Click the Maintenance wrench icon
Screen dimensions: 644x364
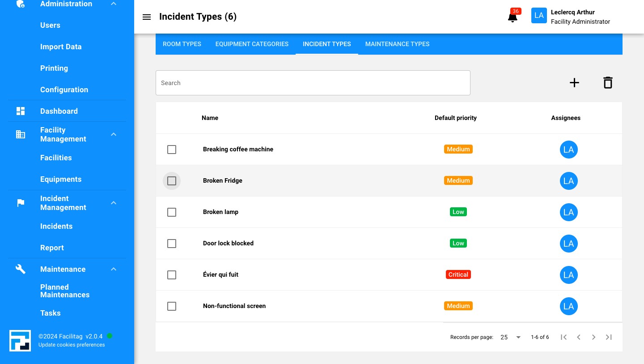pos(21,269)
